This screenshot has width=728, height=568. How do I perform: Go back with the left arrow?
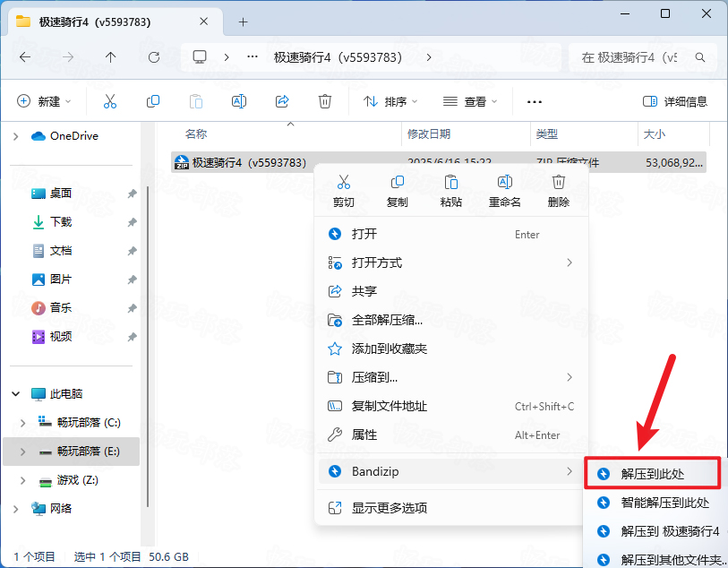[25, 57]
